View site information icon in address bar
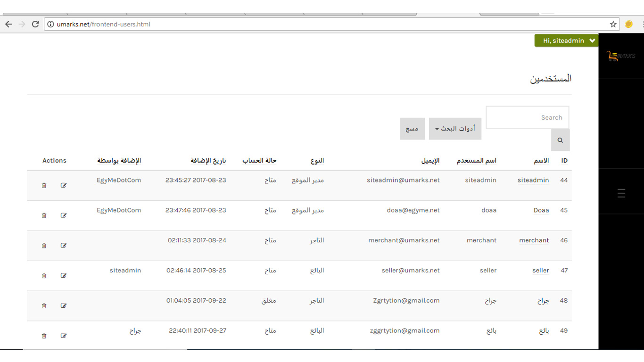 point(50,24)
